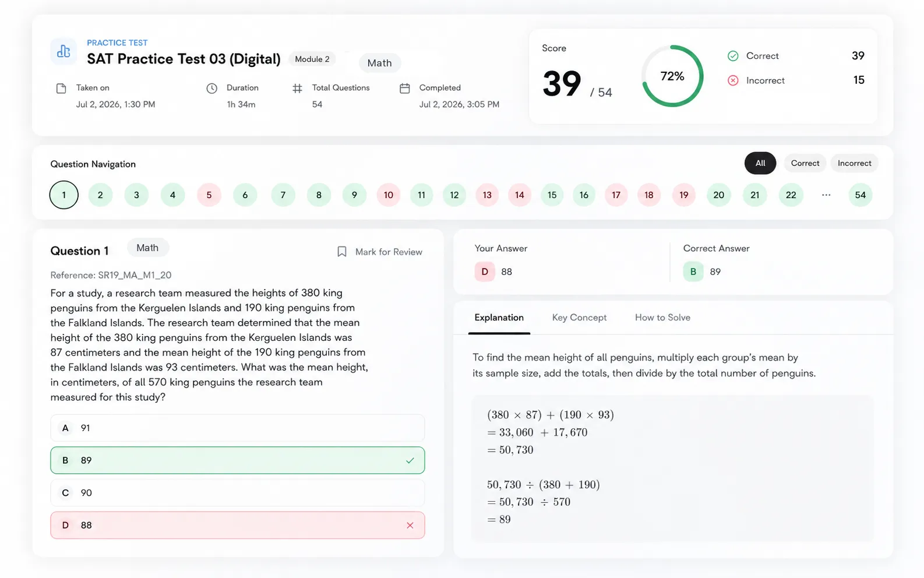The width and height of the screenshot is (924, 578).
Task: Review incorrect question 19
Action: (x=684, y=195)
